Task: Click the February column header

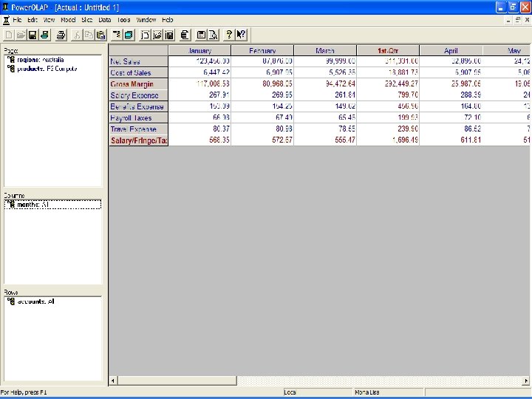Action: click(262, 50)
